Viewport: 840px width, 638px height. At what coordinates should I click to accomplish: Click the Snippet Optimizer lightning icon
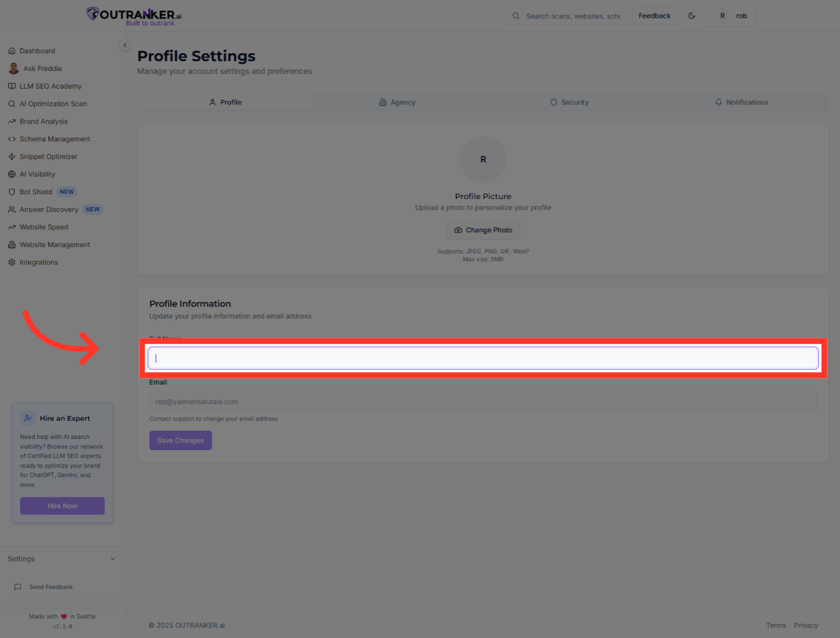click(12, 157)
